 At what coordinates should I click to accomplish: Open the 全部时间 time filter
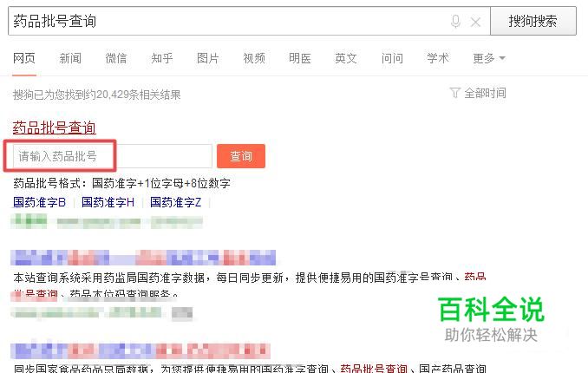pyautogui.click(x=478, y=93)
